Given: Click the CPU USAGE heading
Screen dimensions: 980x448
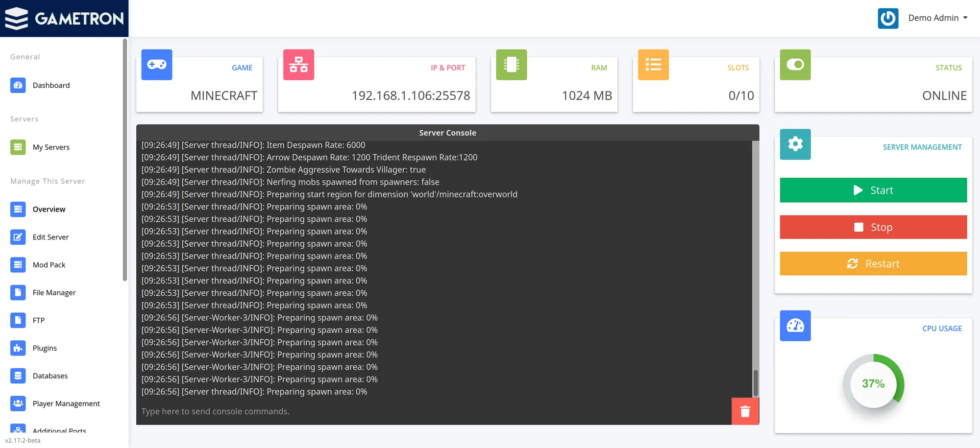Looking at the screenshot, I should (x=942, y=329).
